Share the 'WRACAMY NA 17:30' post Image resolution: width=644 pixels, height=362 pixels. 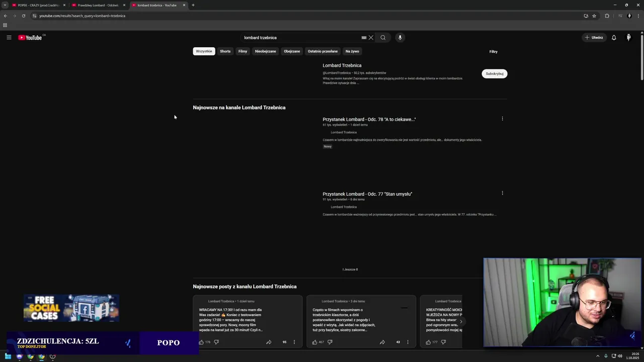point(269,342)
